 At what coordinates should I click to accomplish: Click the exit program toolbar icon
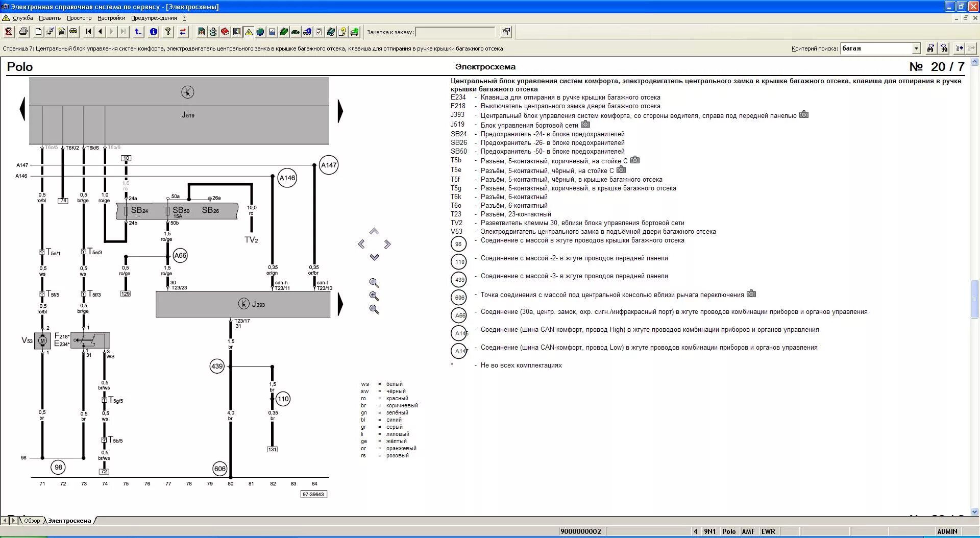pos(9,32)
